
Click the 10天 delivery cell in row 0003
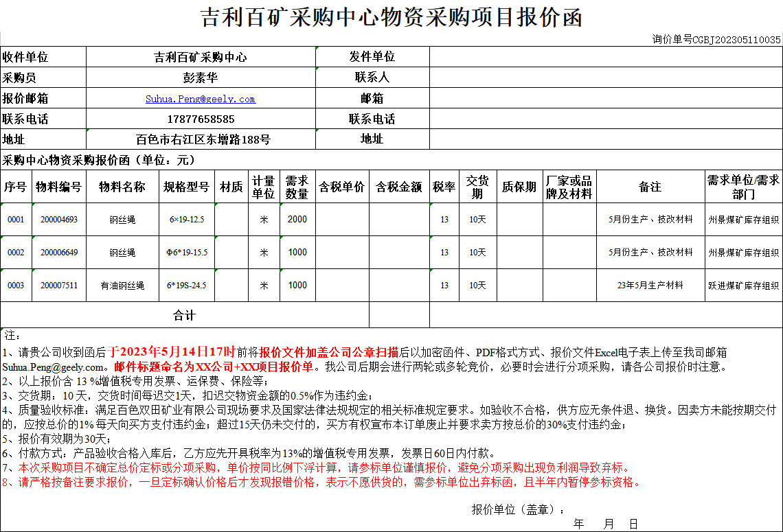pos(477,286)
